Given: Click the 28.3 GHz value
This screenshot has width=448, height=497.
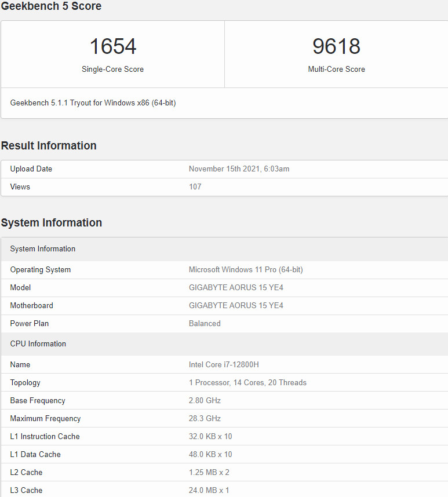Looking at the screenshot, I should [x=205, y=418].
